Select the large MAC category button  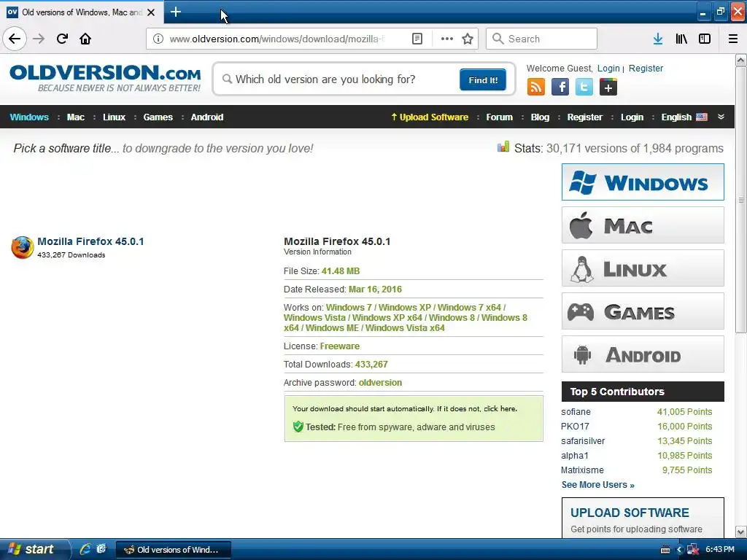[643, 225]
